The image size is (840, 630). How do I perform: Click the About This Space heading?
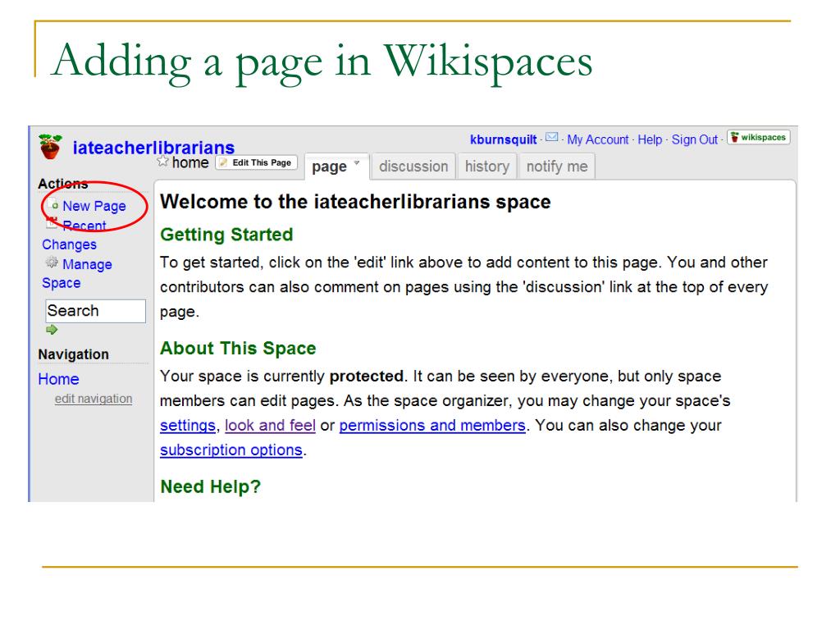[x=238, y=348]
